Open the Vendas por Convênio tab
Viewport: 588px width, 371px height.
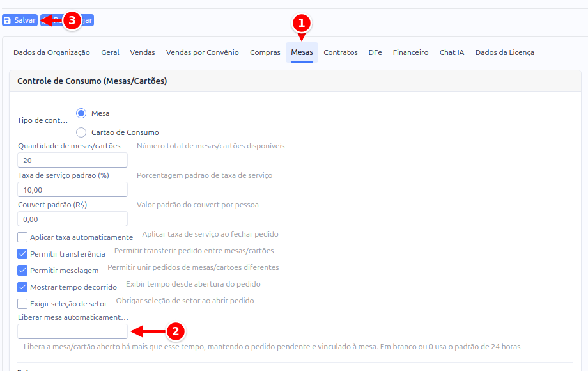point(203,52)
